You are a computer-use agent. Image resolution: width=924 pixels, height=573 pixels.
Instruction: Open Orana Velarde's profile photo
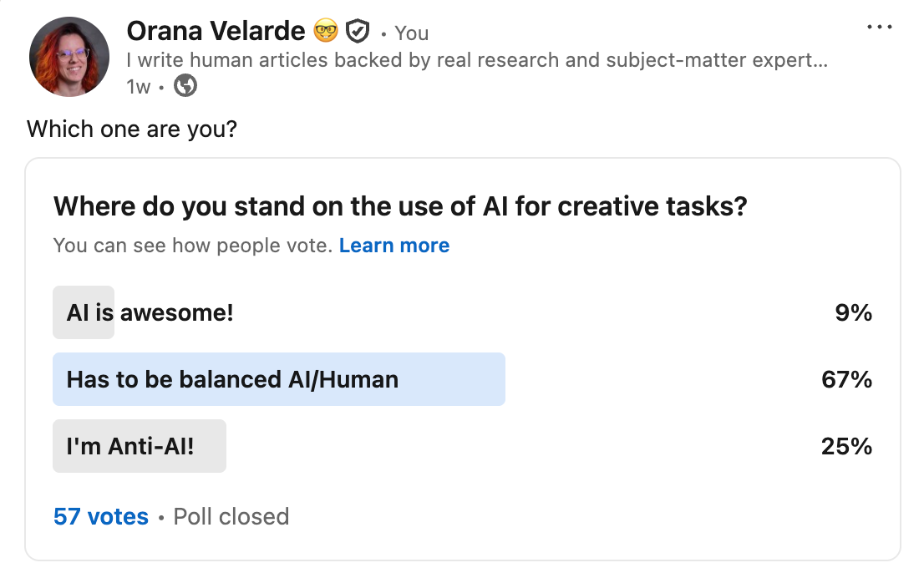click(69, 57)
